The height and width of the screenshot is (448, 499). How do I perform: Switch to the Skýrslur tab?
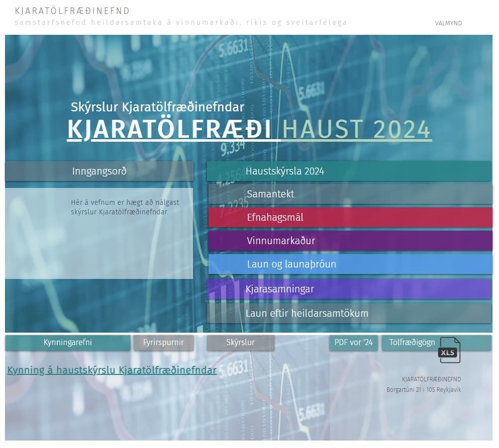[240, 343]
